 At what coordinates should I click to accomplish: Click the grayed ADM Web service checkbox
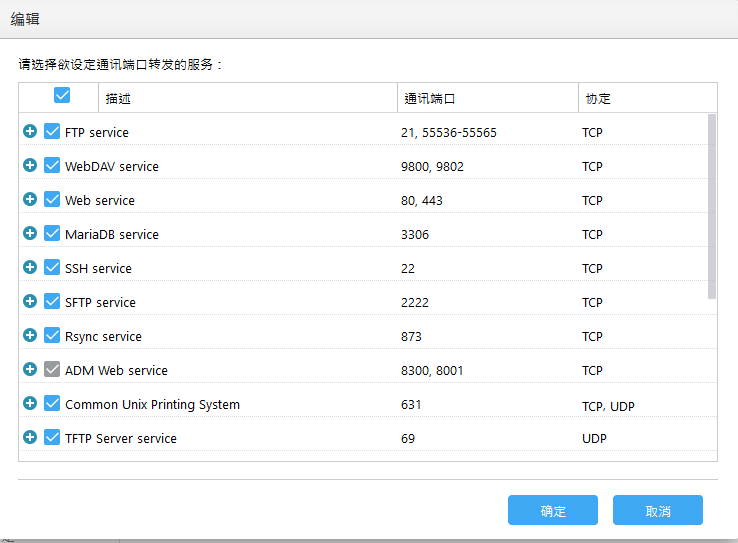[52, 369]
